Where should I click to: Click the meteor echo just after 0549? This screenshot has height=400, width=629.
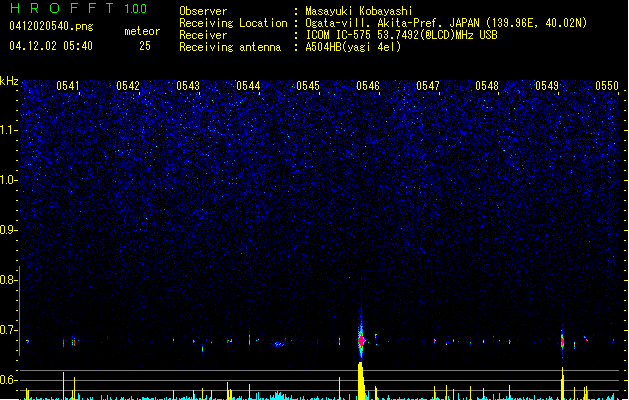pos(562,341)
